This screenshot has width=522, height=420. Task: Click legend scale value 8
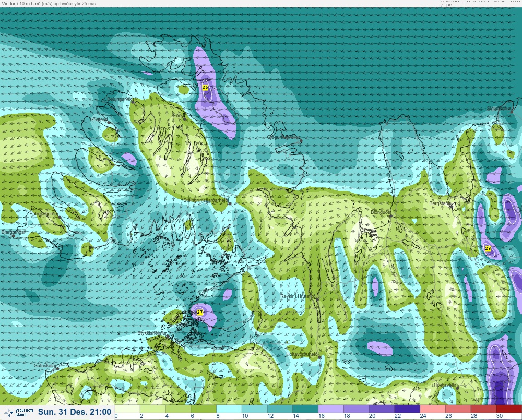click(218, 416)
